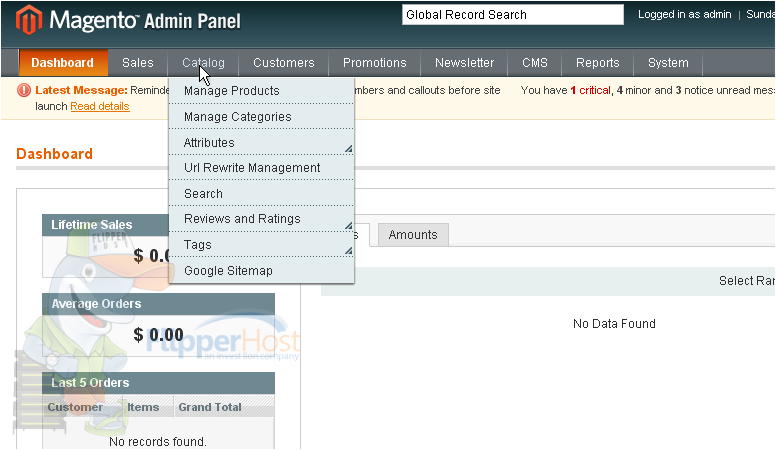The image size is (776, 450).
Task: Follow the Read details link
Action: pyautogui.click(x=100, y=106)
